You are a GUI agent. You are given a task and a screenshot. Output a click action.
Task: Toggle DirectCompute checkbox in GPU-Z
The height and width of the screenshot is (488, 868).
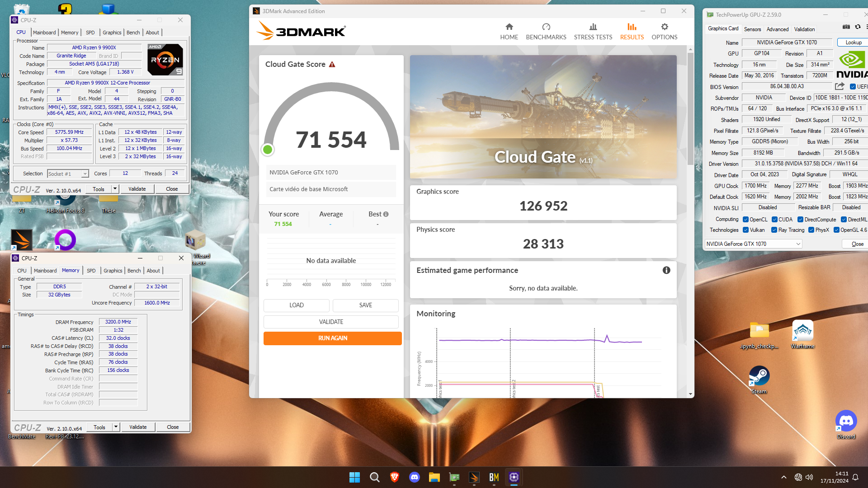[x=800, y=220]
